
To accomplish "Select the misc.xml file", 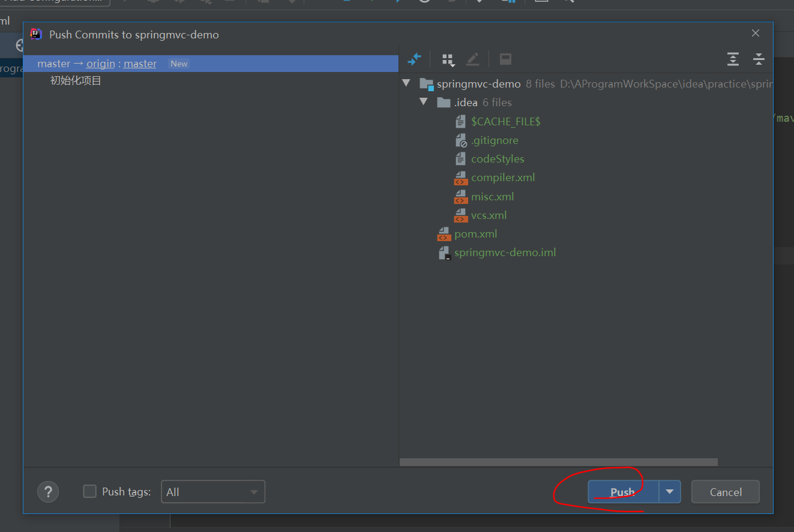I will (x=492, y=197).
